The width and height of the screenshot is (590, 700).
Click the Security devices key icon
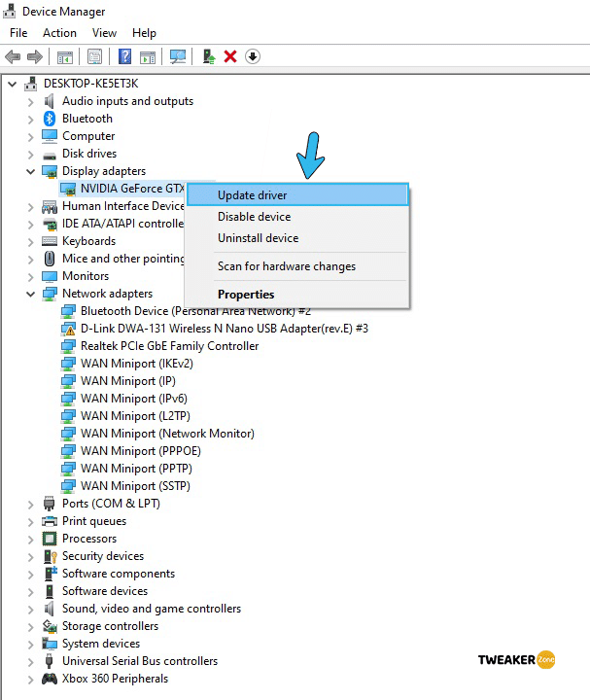click(50, 556)
